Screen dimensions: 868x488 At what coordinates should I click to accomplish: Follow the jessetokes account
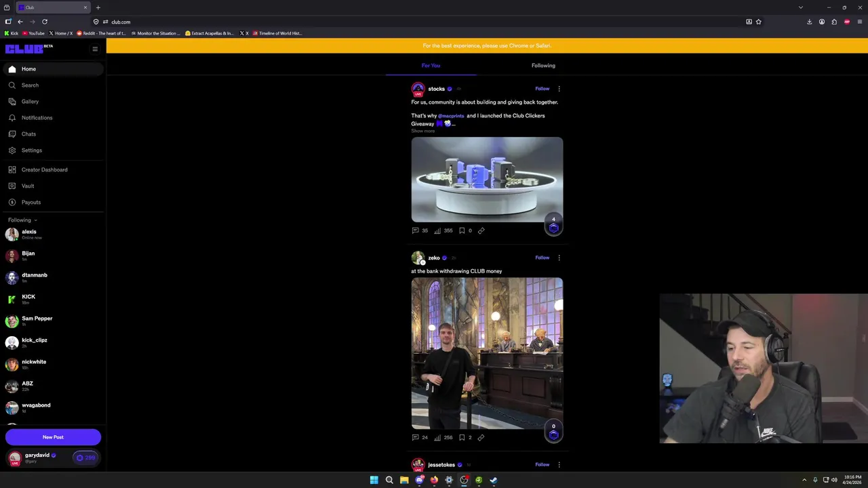pyautogui.click(x=542, y=464)
